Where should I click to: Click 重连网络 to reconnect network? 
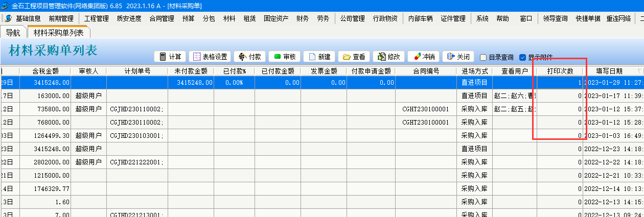(x=618, y=18)
